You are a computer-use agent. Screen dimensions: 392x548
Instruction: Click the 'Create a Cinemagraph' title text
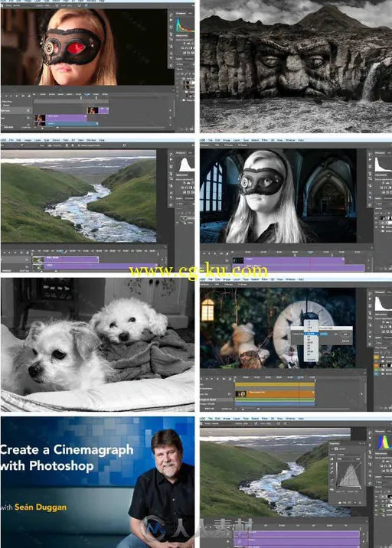[67, 450]
